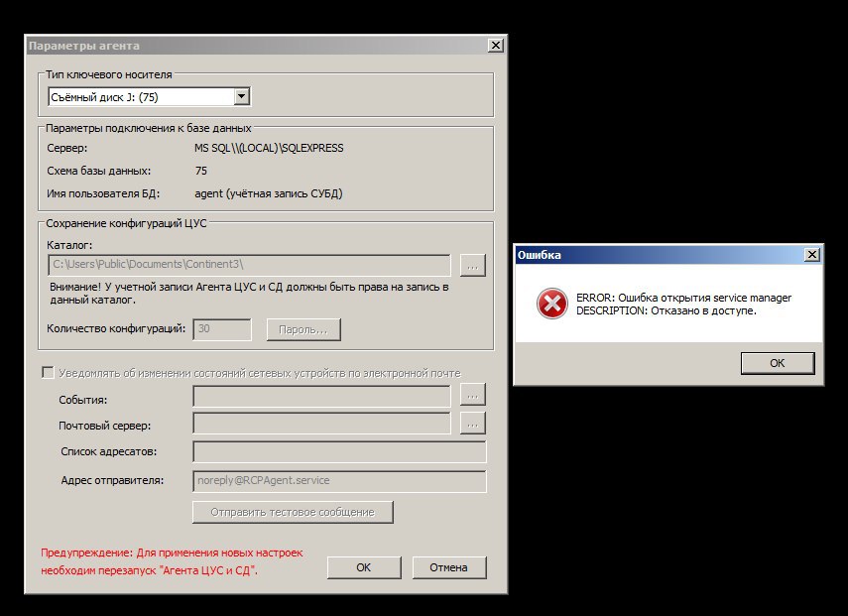This screenshot has height=616, width=848.
Task: Click the Количество конфигураций field showing 30
Action: tap(222, 329)
